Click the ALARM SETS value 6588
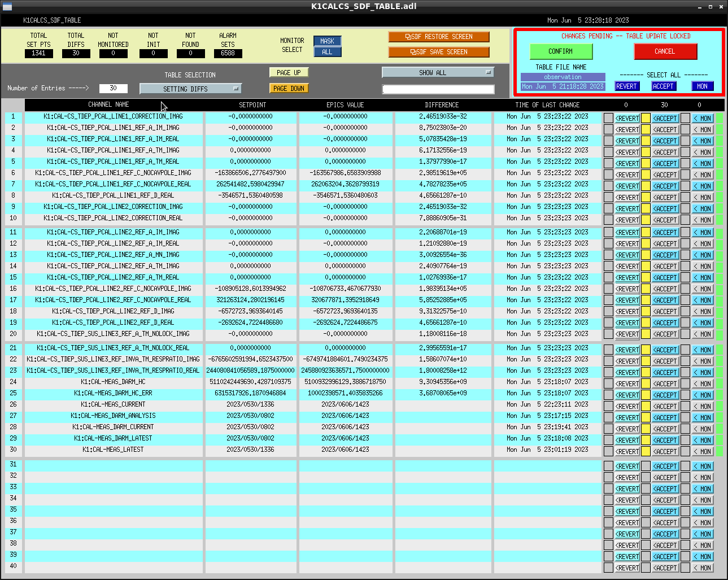Viewport: 728px width, 580px height. [x=228, y=53]
